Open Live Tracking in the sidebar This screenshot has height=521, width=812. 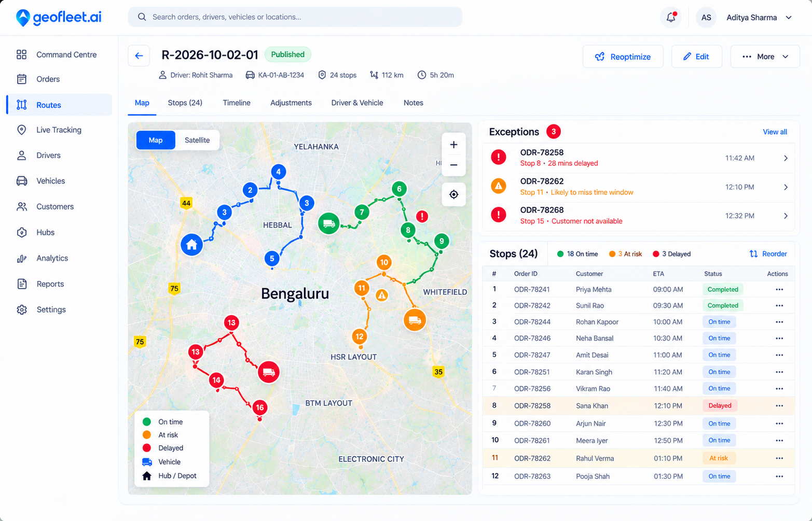click(x=59, y=130)
